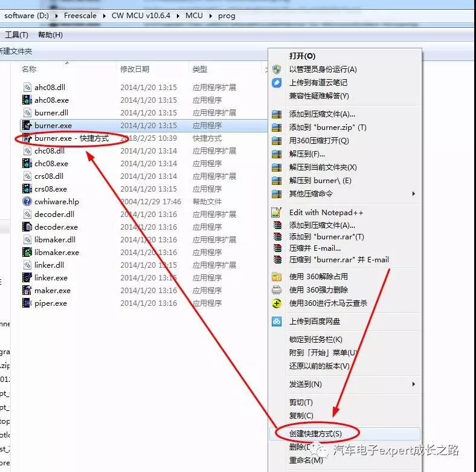Screen dimensions: 476x472
Task: Open the 帮助(H) menu
Action: coord(50,35)
